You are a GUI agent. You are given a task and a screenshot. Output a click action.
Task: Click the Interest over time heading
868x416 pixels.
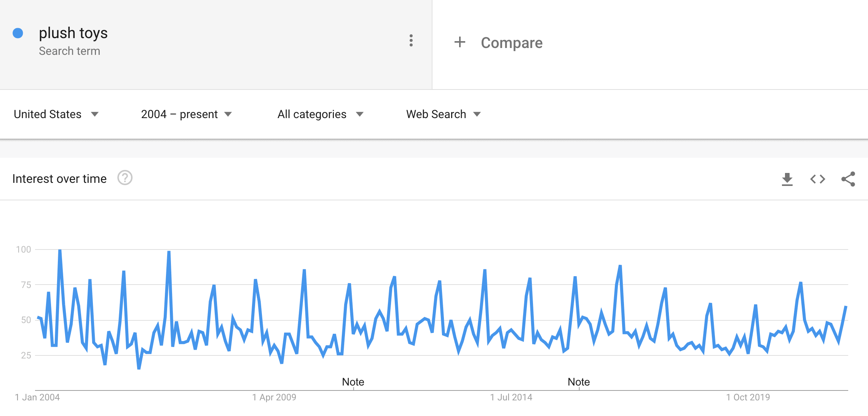tap(59, 179)
